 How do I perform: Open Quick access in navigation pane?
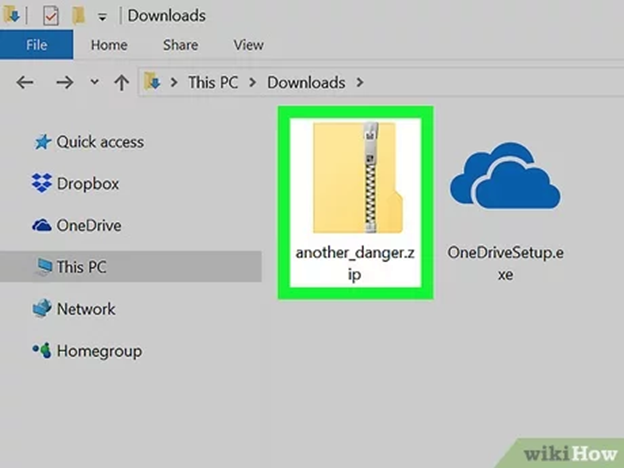(x=100, y=142)
